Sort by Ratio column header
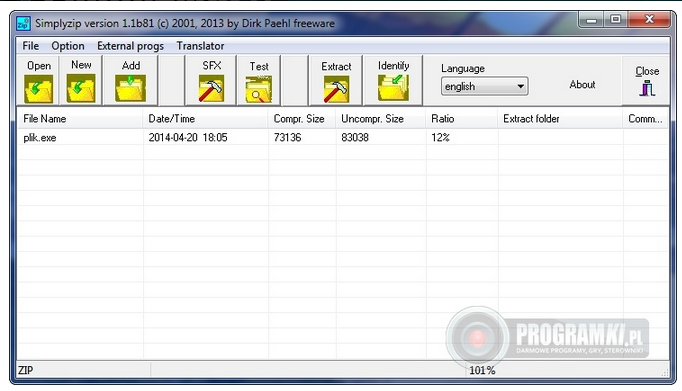 tap(461, 118)
